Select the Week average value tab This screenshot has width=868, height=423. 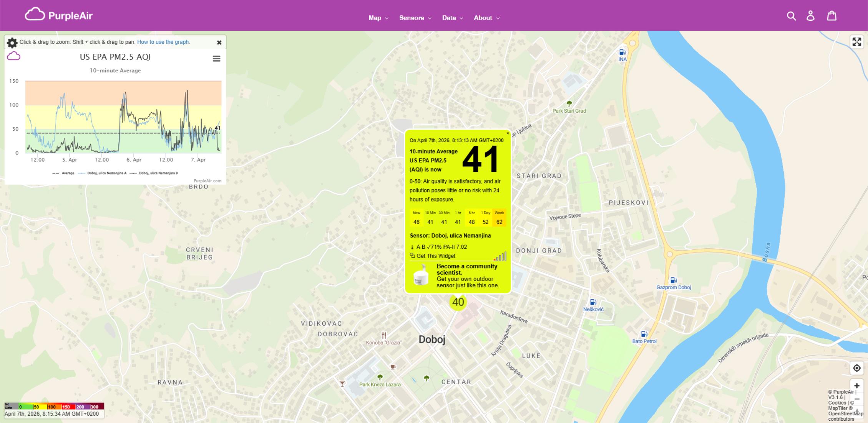pyautogui.click(x=499, y=218)
